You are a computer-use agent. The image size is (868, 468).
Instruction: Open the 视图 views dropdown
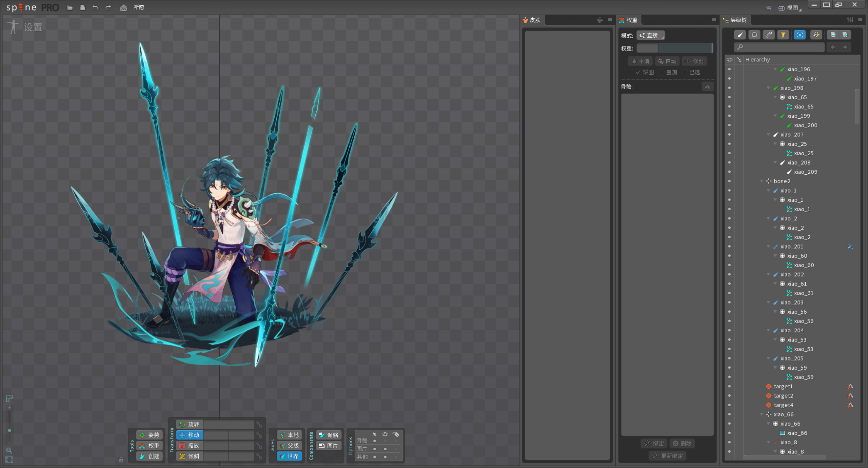[x=790, y=8]
